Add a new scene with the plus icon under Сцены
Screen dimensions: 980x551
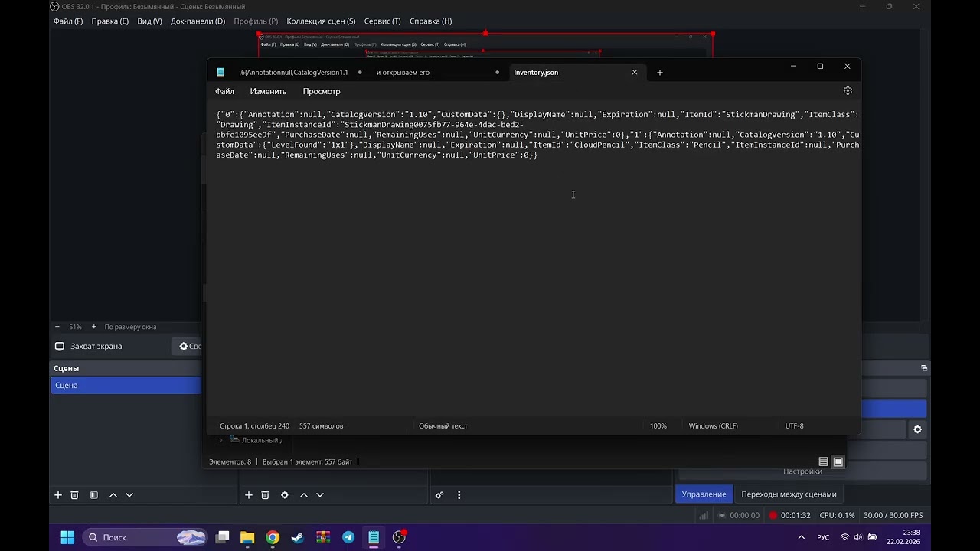point(57,495)
